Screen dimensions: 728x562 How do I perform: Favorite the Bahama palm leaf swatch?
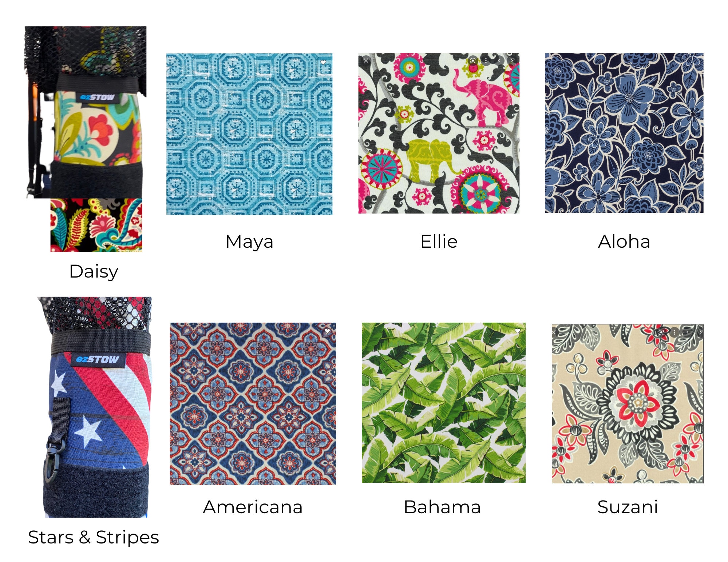(x=517, y=331)
